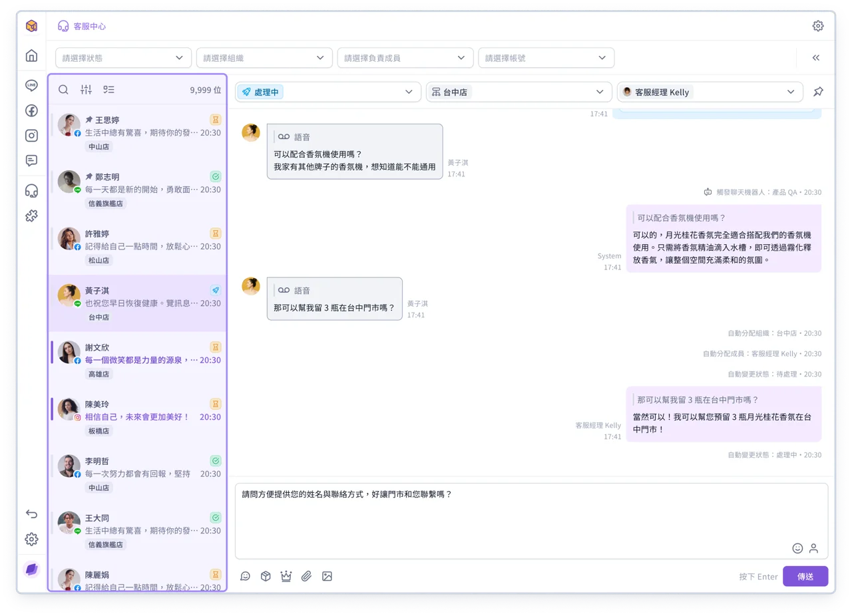Select the 許雅婷 conversation
The image size is (852, 616).
[x=137, y=246]
